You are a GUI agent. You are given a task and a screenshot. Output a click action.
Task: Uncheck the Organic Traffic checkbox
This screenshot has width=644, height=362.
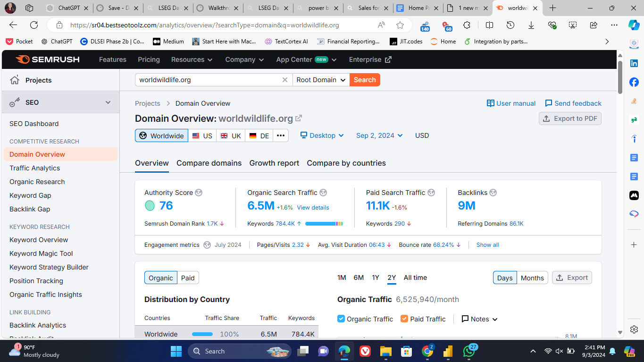341,319
